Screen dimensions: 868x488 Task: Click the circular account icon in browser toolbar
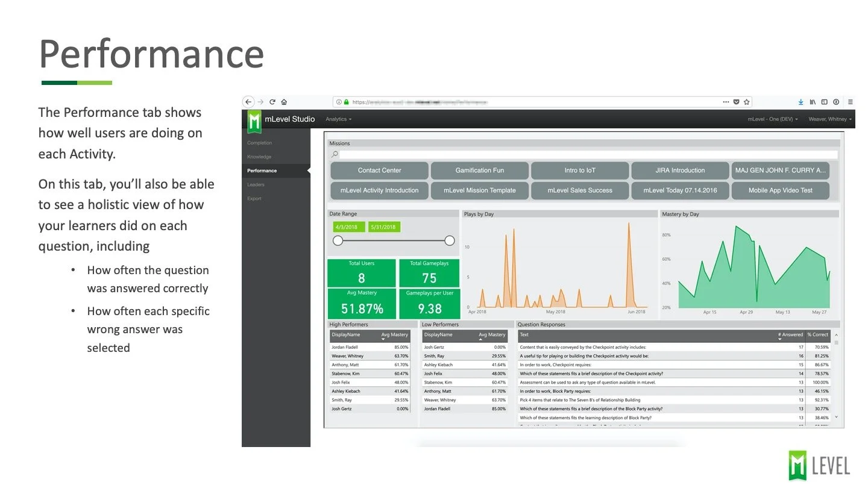(836, 102)
